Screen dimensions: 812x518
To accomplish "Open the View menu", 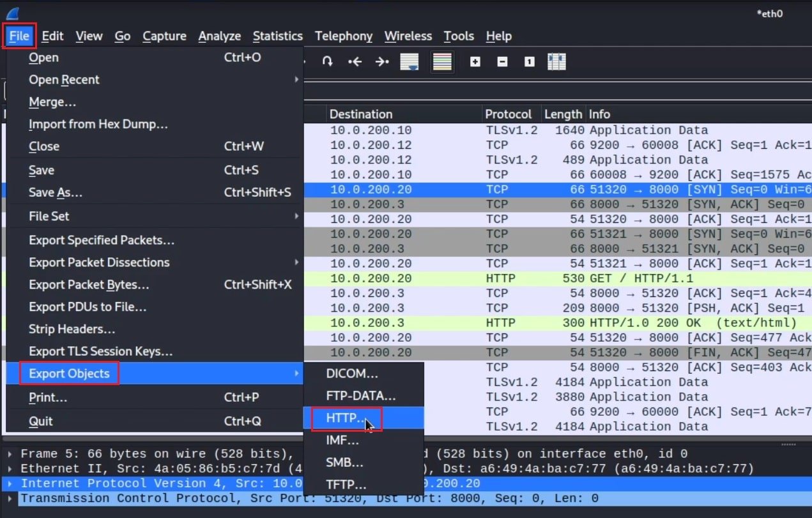I will coord(89,36).
